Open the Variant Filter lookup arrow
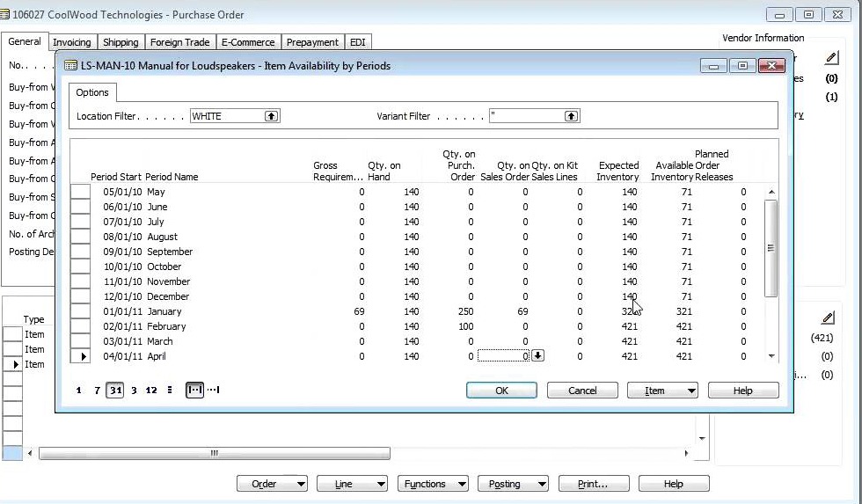The image size is (862, 504). tap(571, 116)
